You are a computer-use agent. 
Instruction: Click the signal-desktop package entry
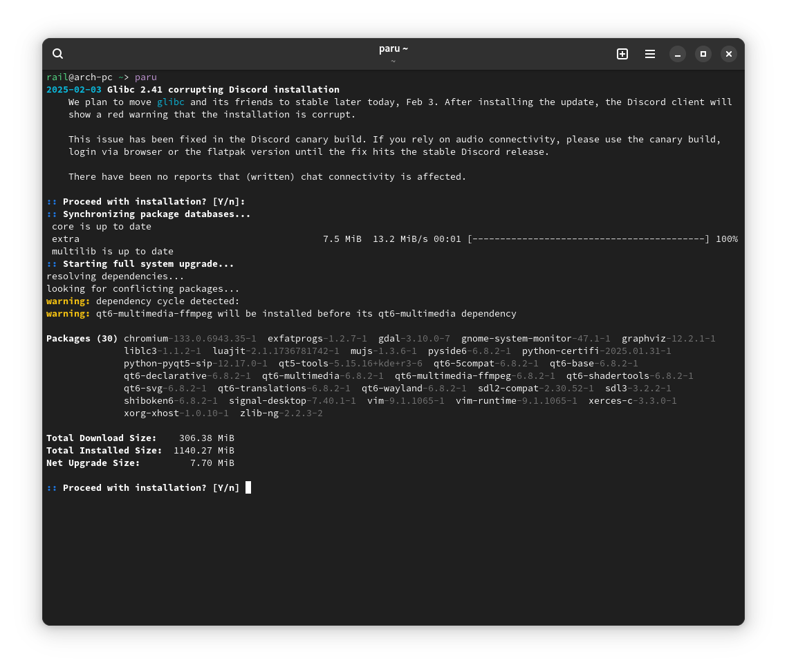292,400
